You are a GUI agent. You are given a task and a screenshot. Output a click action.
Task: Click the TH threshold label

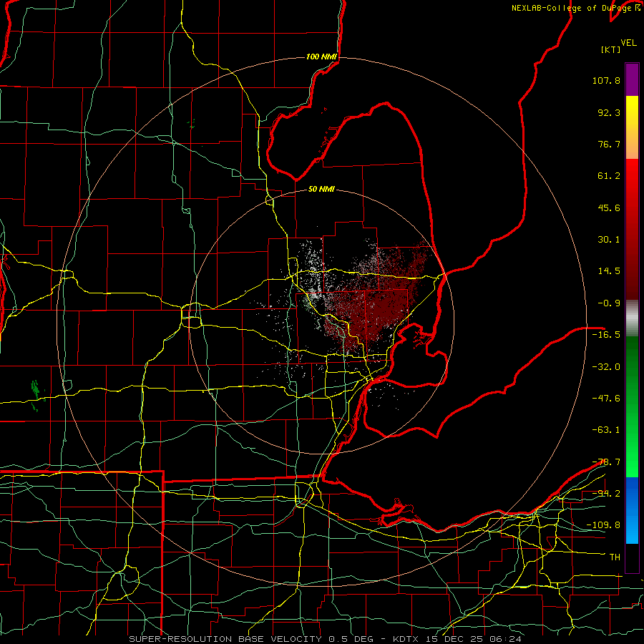(615, 557)
